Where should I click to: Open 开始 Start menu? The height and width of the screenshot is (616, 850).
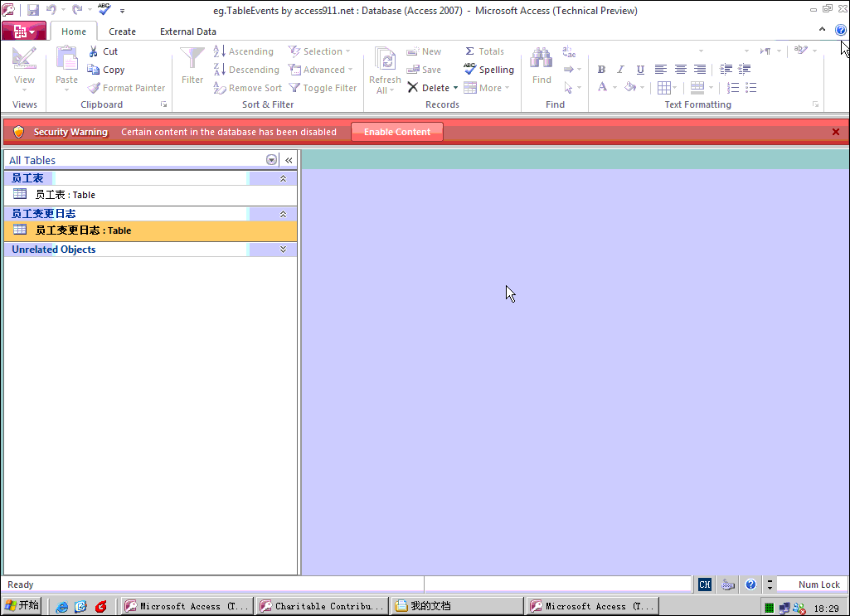tap(22, 606)
